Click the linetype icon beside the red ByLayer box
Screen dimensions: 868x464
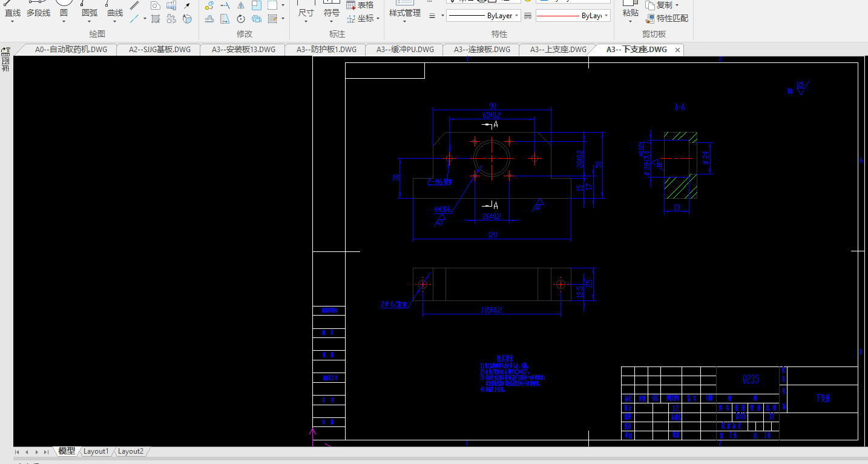pos(528,16)
